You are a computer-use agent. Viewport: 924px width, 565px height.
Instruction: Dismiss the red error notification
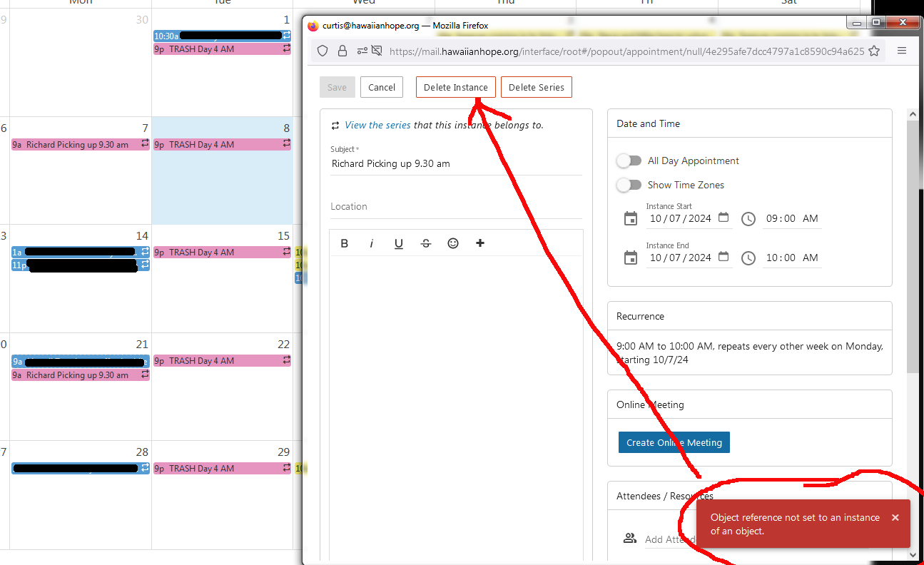click(x=895, y=518)
